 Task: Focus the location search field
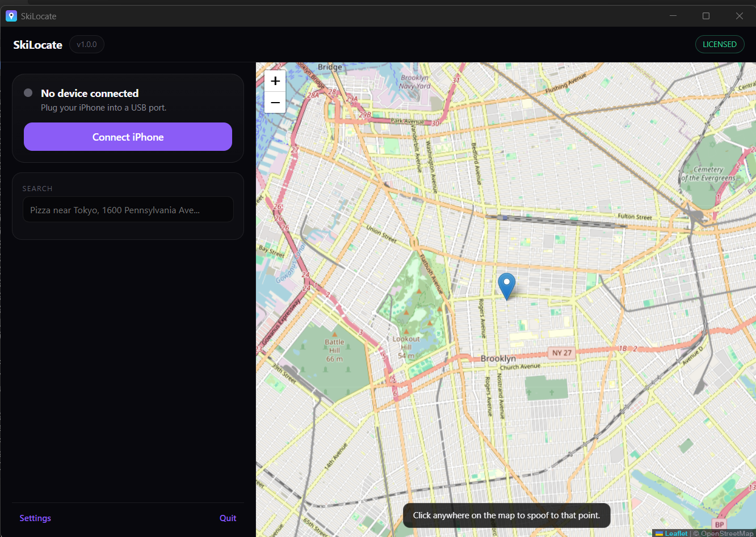(128, 210)
